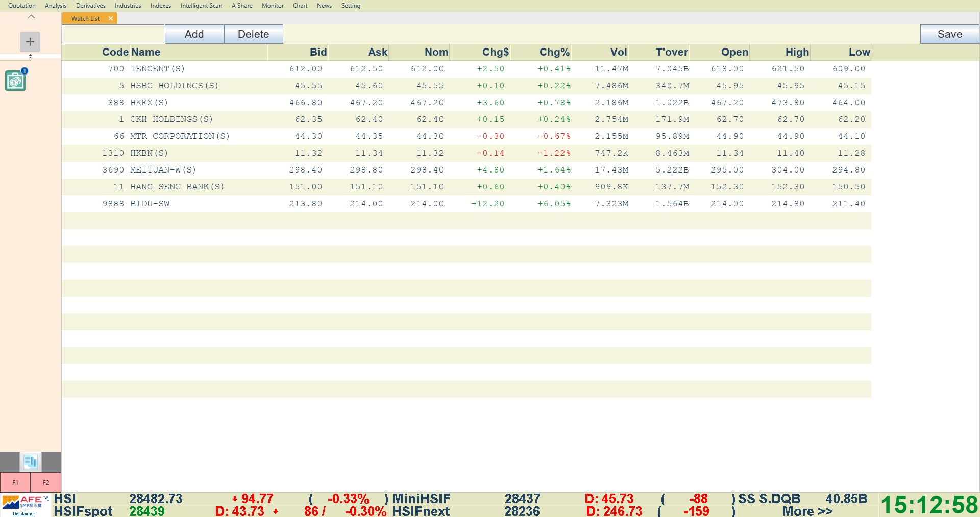Open the Intelligent Scan menu
Viewport: 980px width, 517px height.
tap(202, 6)
